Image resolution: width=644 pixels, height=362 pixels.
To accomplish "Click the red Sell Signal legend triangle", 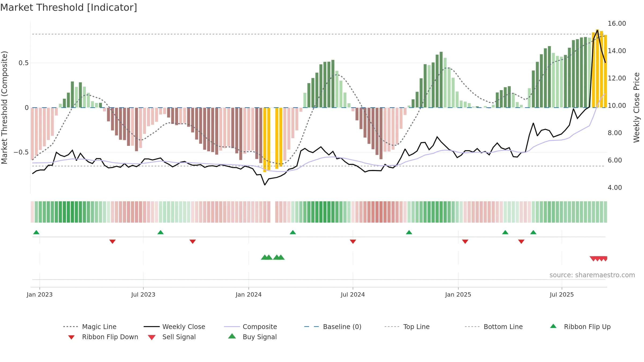I will tap(152, 337).
